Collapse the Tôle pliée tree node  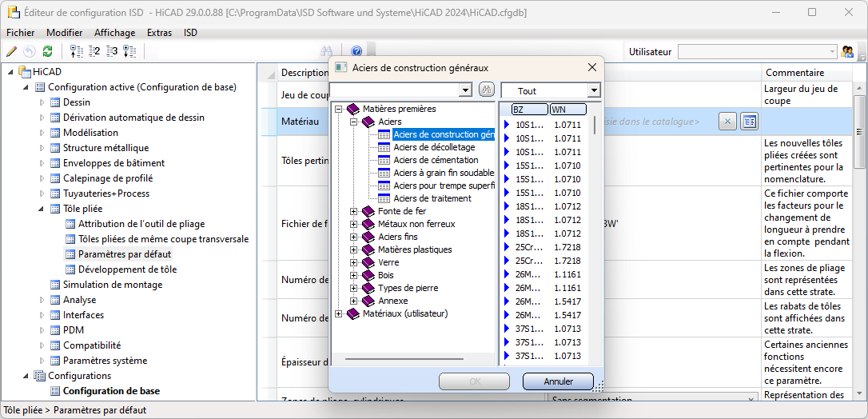pos(42,209)
